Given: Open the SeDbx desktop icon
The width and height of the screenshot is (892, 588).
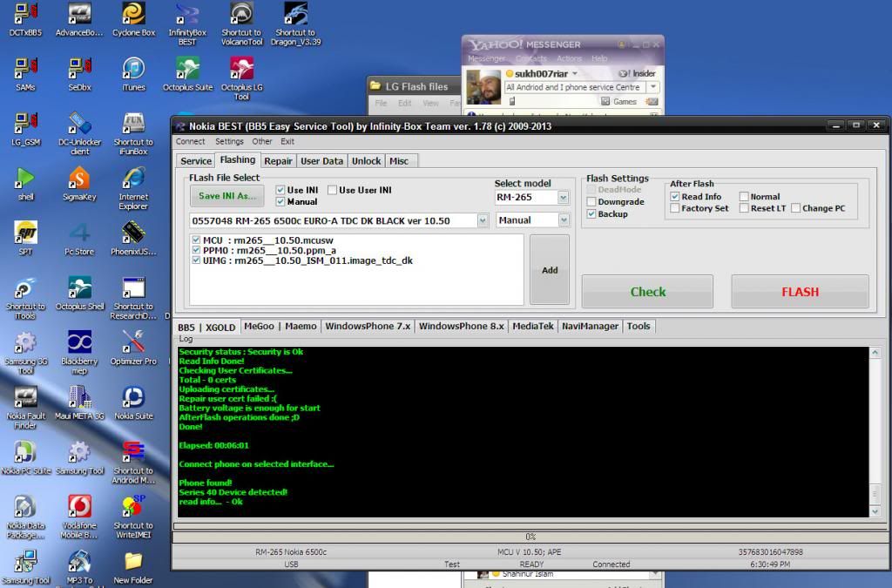Looking at the screenshot, I should pyautogui.click(x=79, y=74).
